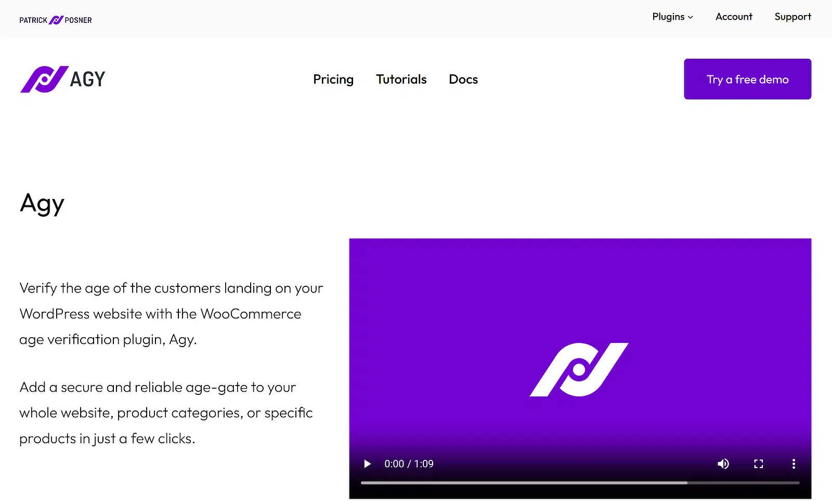Click the AGY wordmark text
The height and width of the screenshot is (504, 832).
(88, 79)
